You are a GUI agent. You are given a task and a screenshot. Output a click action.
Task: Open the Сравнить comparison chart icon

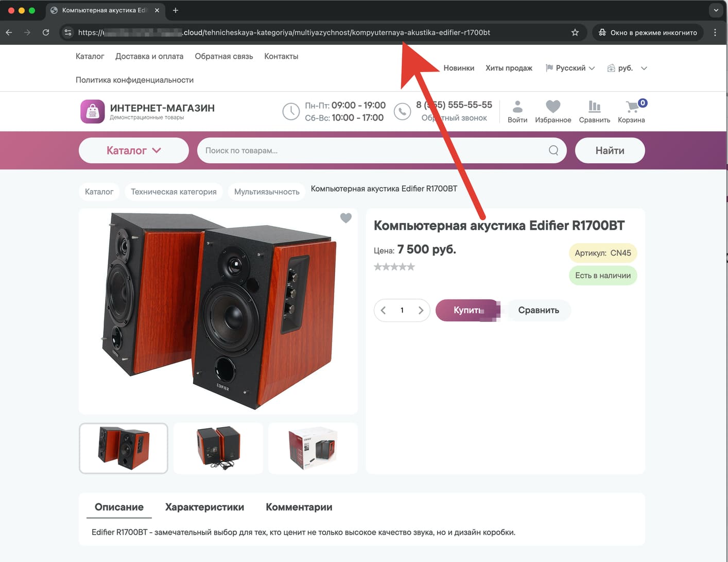pos(594,107)
